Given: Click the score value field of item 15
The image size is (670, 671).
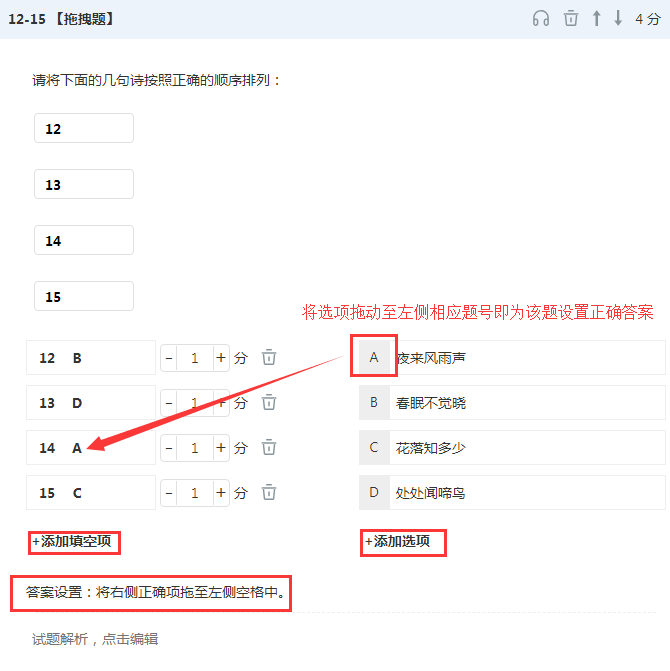Looking at the screenshot, I should coord(195,493).
